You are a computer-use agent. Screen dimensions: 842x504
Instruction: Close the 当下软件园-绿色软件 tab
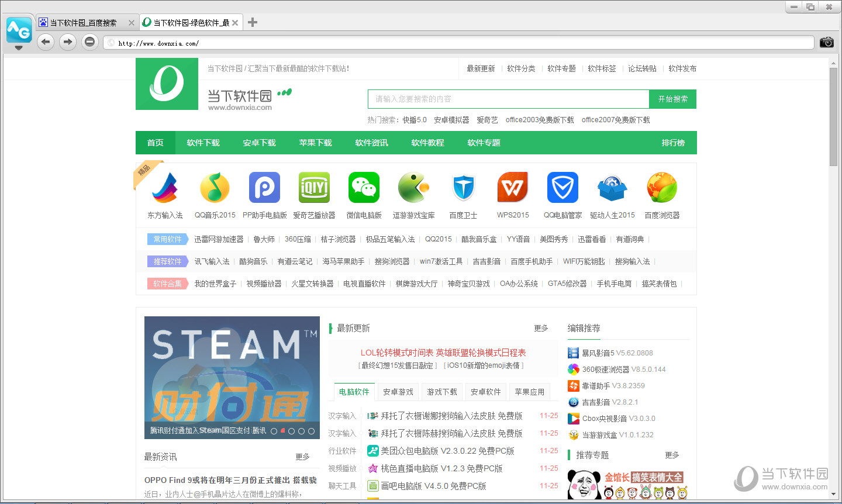point(235,23)
